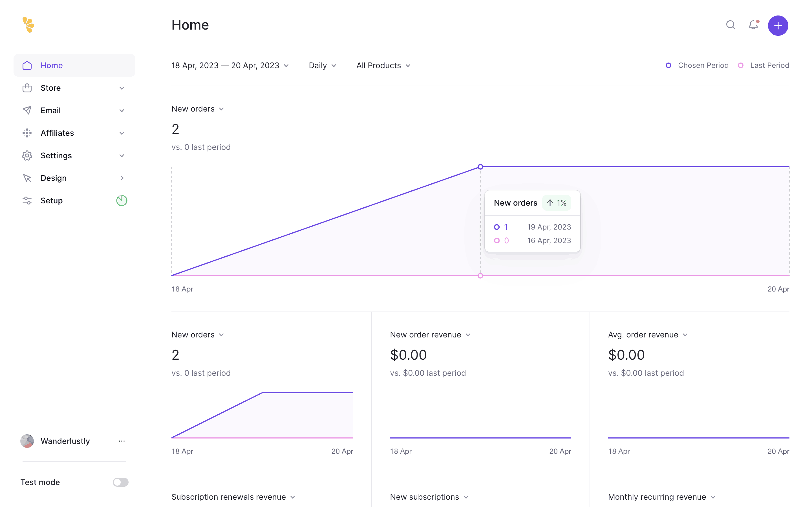Open the notifications bell

tap(753, 25)
